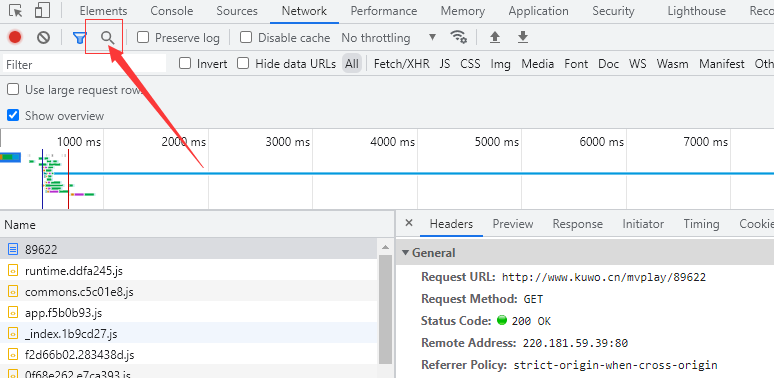This screenshot has height=378, width=774.
Task: Enable the Preserve log checkbox
Action: click(143, 38)
